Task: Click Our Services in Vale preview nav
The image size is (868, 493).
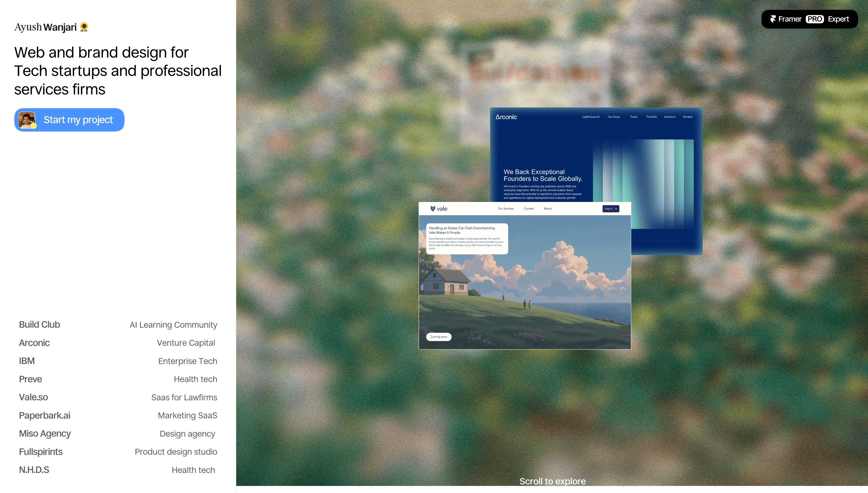Action: (505, 209)
